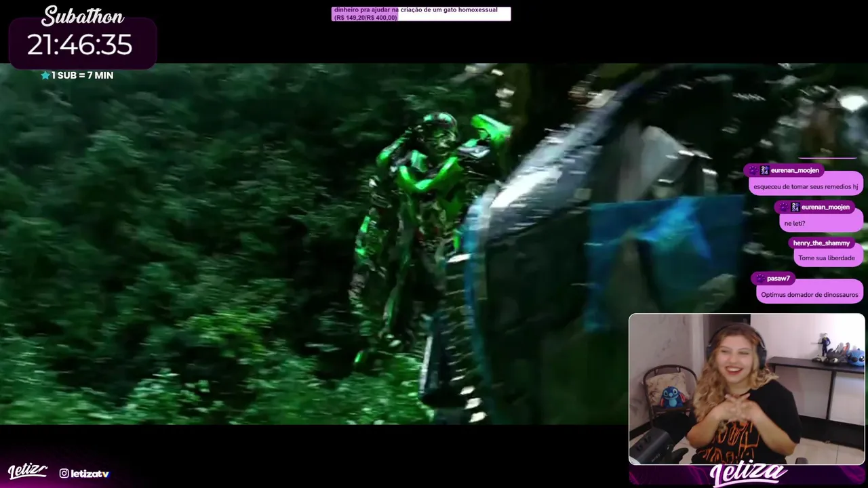
Task: Click the donation goal progress bar at top
Action: pyautogui.click(x=421, y=14)
